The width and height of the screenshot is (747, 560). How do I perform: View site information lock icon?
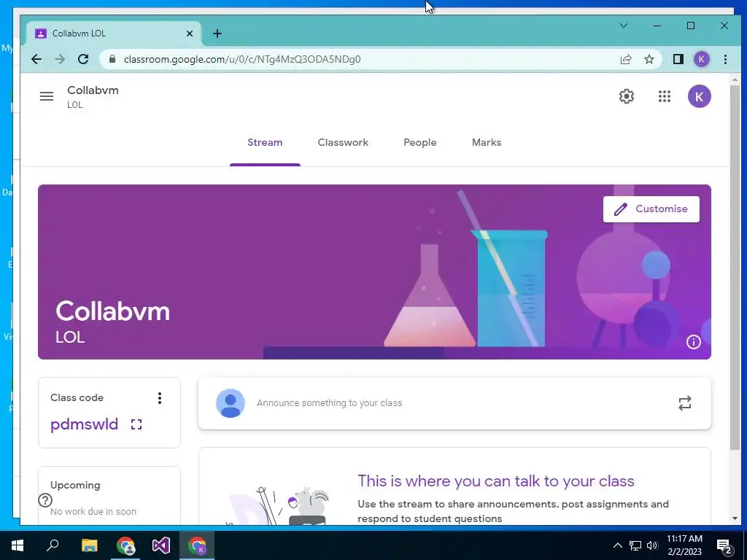coord(112,59)
